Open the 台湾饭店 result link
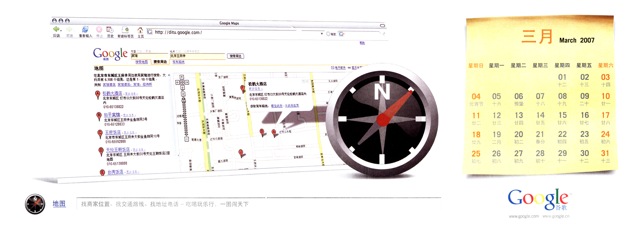The width and height of the screenshot is (644, 233). (115, 172)
